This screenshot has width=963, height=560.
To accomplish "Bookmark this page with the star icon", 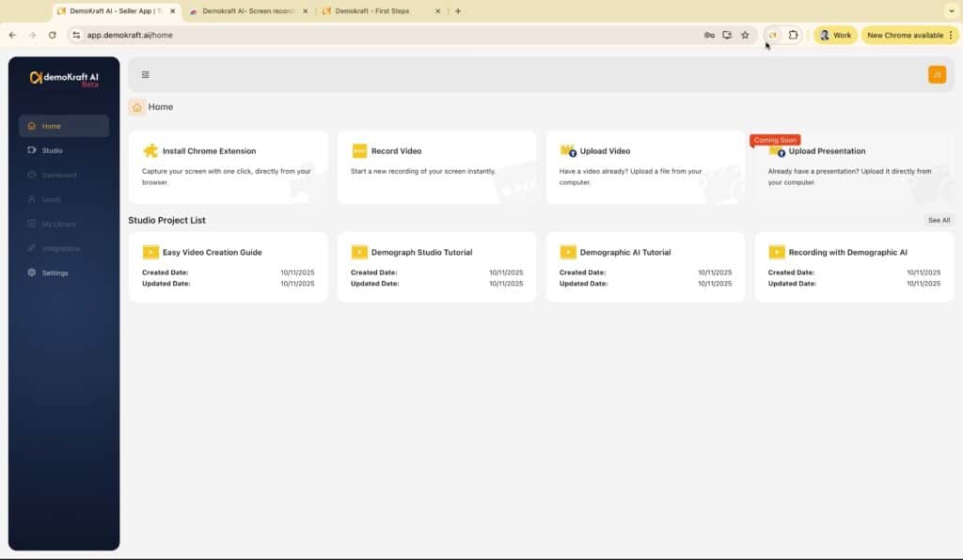I will (x=745, y=35).
